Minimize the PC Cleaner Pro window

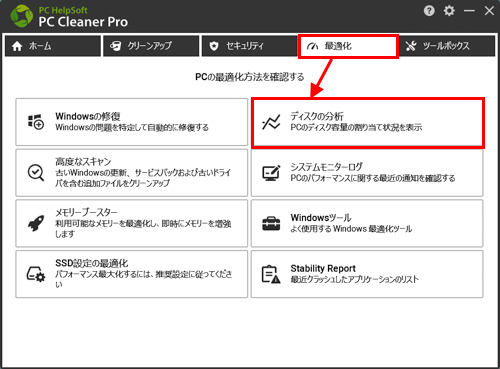(x=469, y=11)
